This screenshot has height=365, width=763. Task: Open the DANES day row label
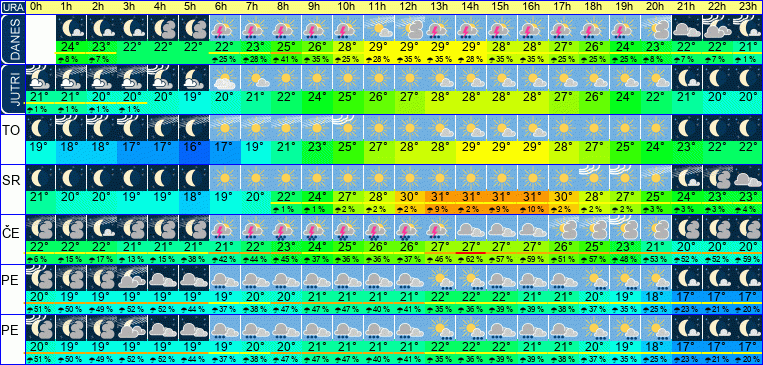pos(12,39)
